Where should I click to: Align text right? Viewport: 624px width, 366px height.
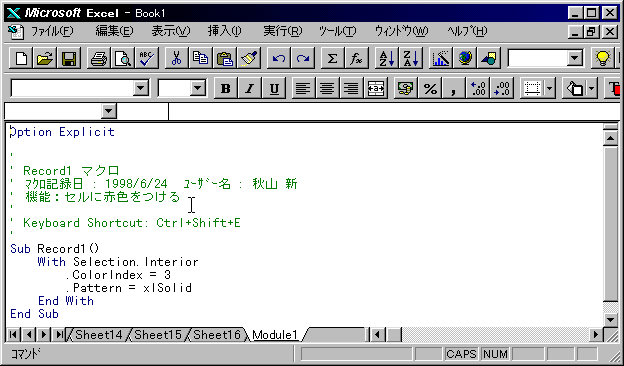pyautogui.click(x=351, y=88)
